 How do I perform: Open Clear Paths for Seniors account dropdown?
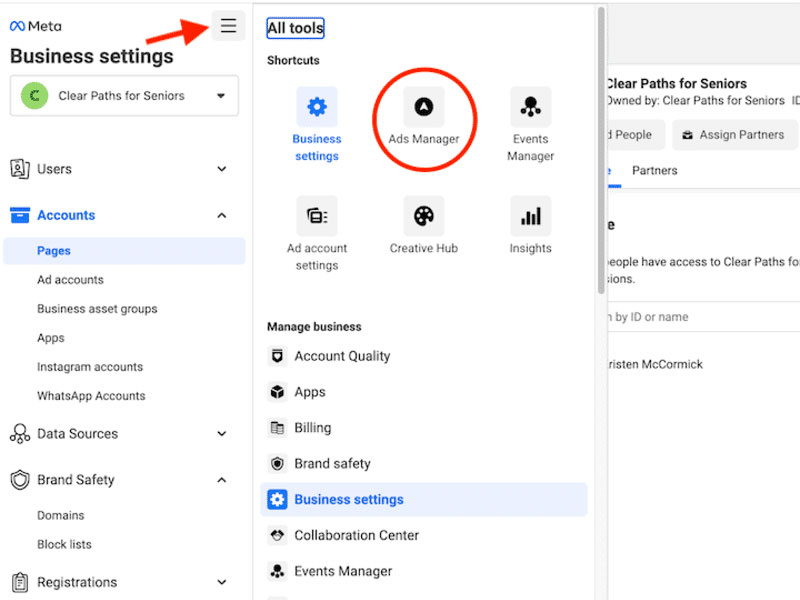[124, 96]
